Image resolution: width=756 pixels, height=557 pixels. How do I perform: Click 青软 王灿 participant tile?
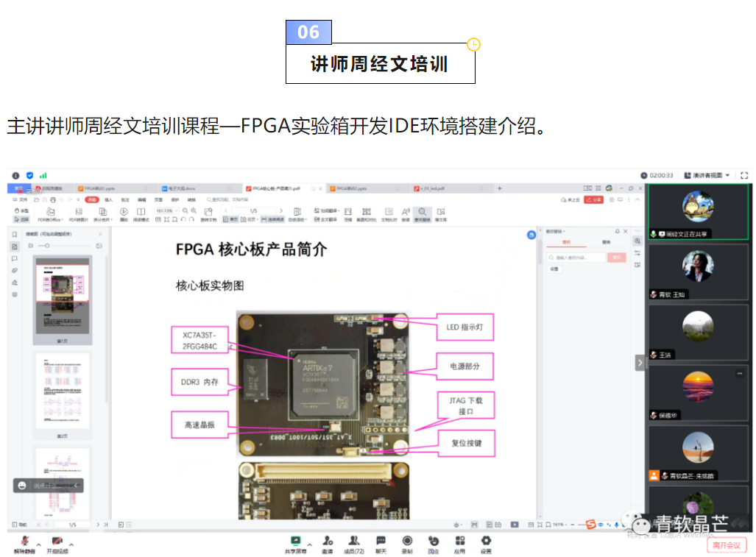click(698, 272)
